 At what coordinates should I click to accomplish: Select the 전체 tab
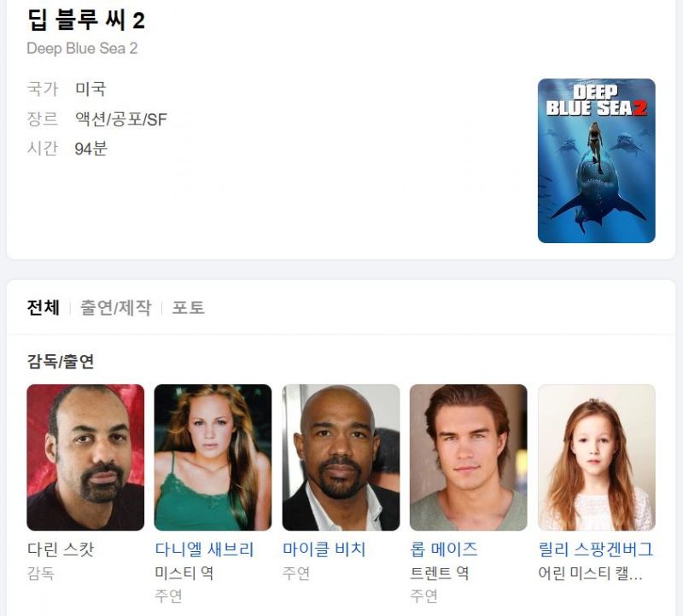tap(44, 307)
